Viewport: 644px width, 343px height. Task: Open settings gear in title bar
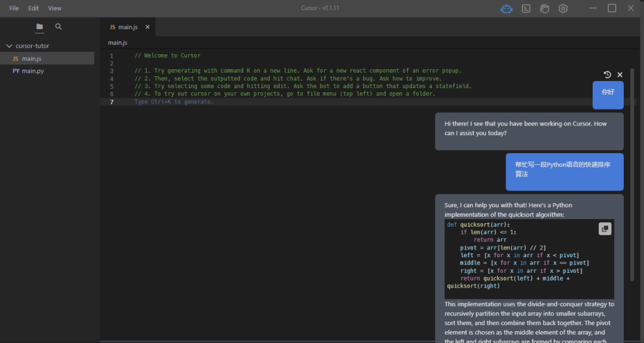click(x=563, y=8)
